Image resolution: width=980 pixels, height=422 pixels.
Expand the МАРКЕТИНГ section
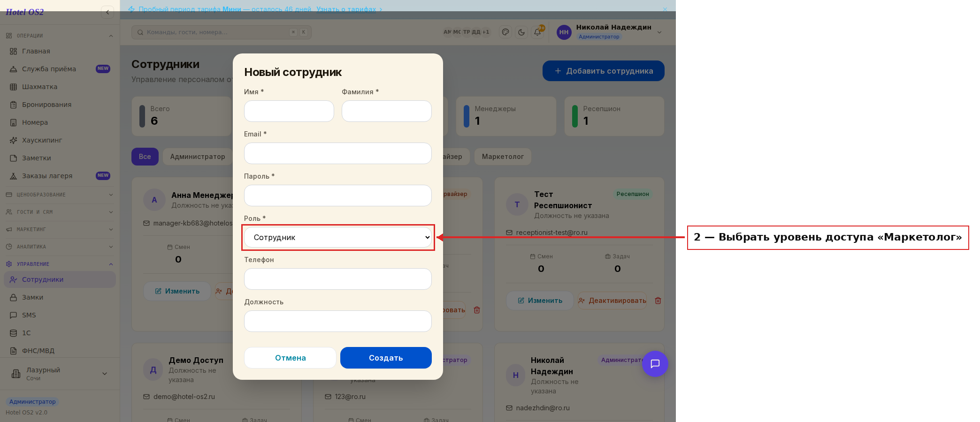60,229
